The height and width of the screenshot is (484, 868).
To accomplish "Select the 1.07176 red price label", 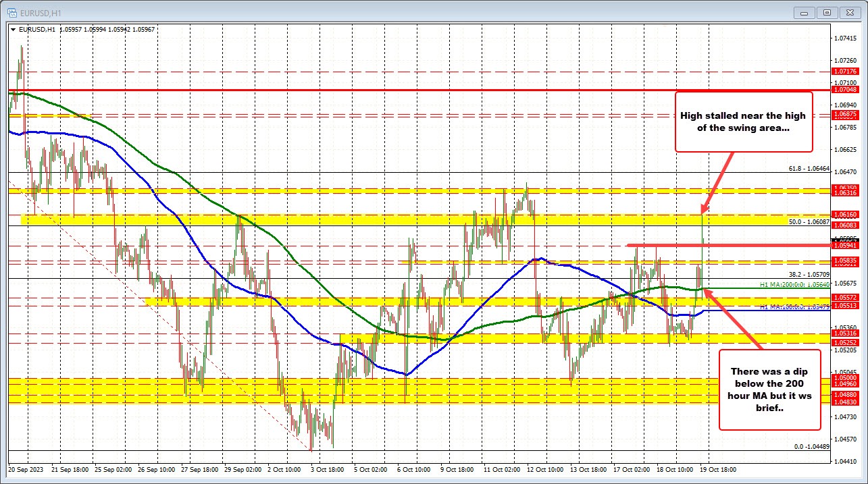I will [x=846, y=71].
